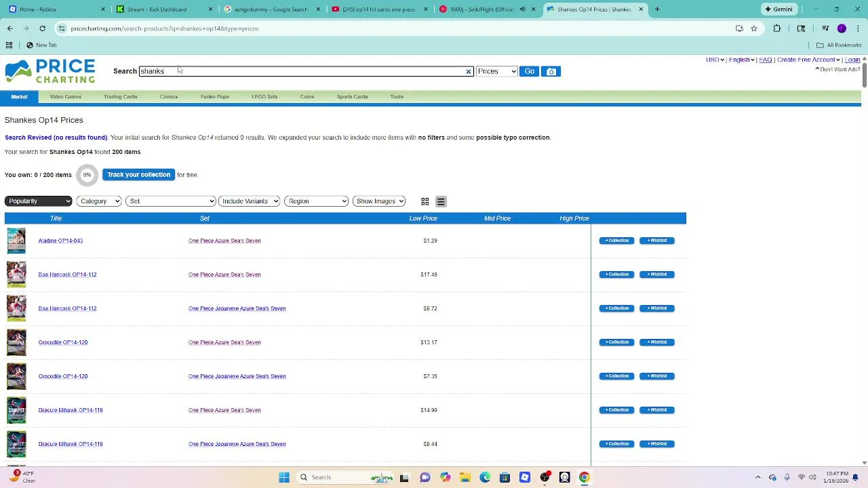Open Tools menu
The width and height of the screenshot is (868, 488).
coord(397,97)
